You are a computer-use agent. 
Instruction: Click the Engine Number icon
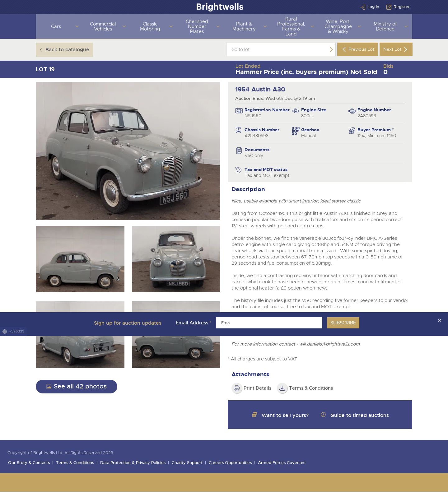352,111
